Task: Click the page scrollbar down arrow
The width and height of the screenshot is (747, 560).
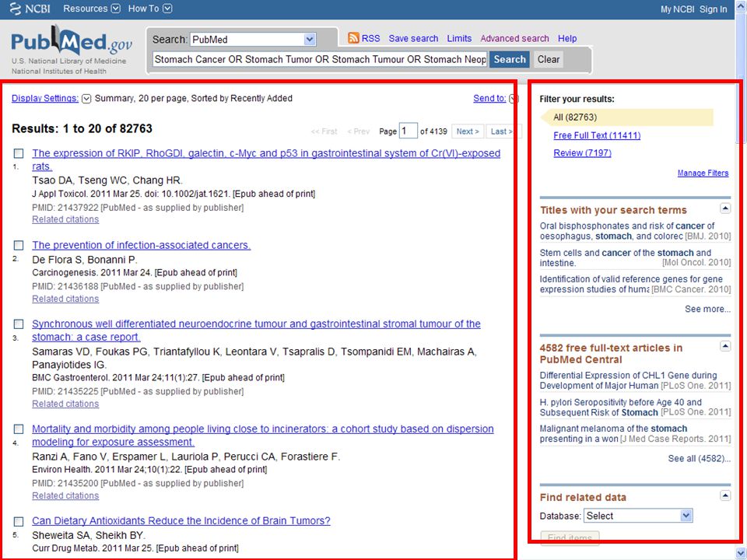Action: point(742,552)
